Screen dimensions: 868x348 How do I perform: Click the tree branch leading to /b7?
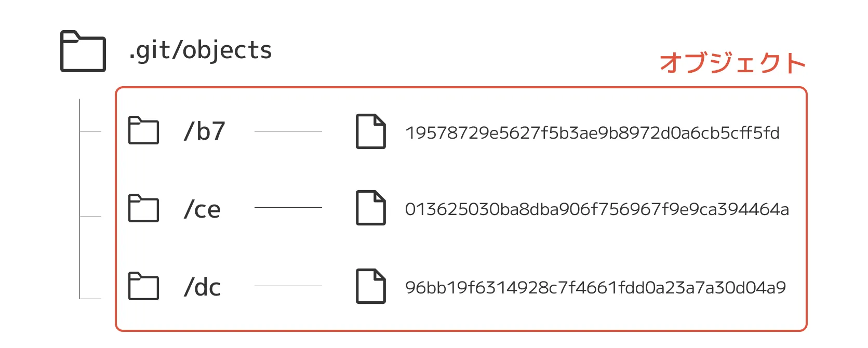point(90,131)
